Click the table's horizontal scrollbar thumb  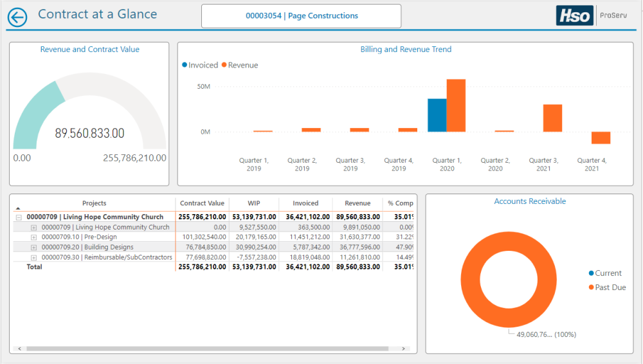coord(208,349)
